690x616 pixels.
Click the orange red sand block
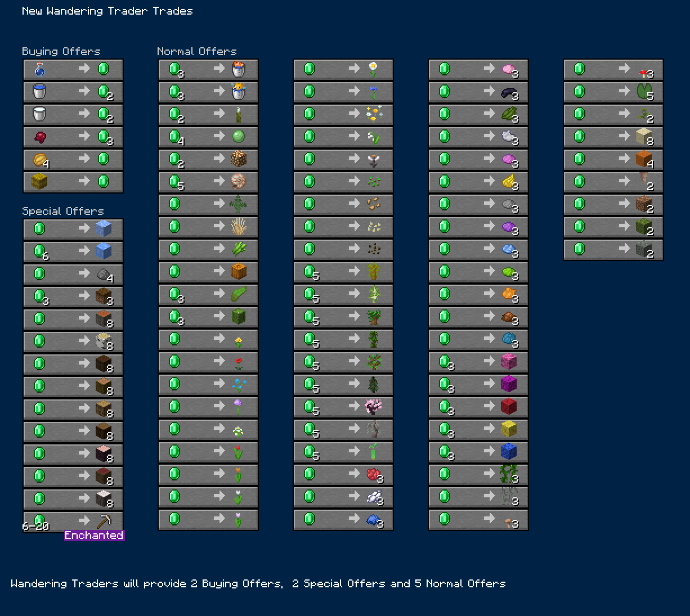[x=644, y=159]
